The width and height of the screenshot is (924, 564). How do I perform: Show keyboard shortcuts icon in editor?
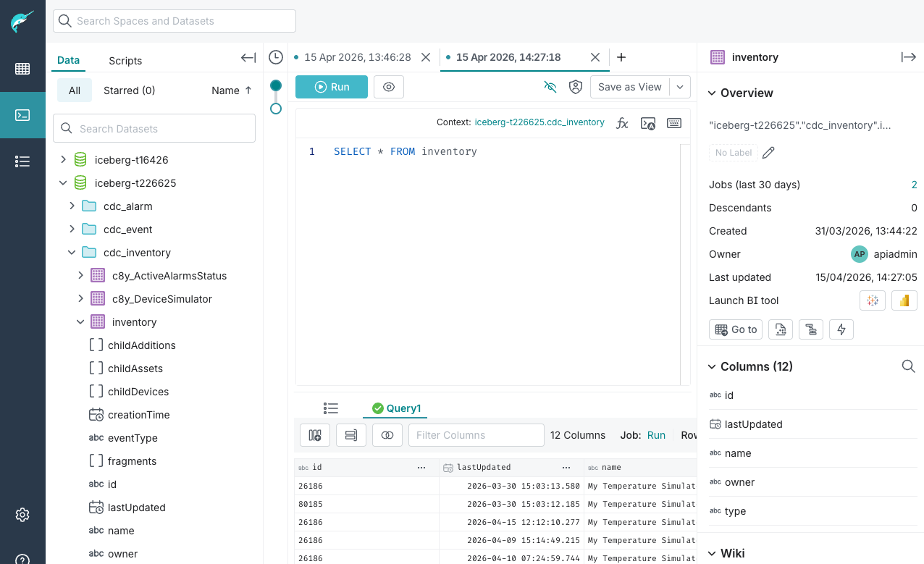(x=674, y=123)
